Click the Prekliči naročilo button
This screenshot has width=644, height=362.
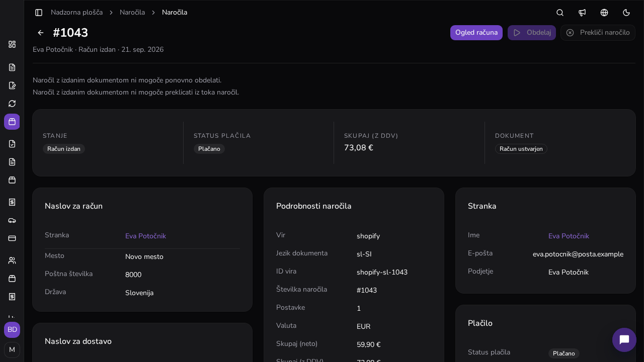(x=598, y=33)
